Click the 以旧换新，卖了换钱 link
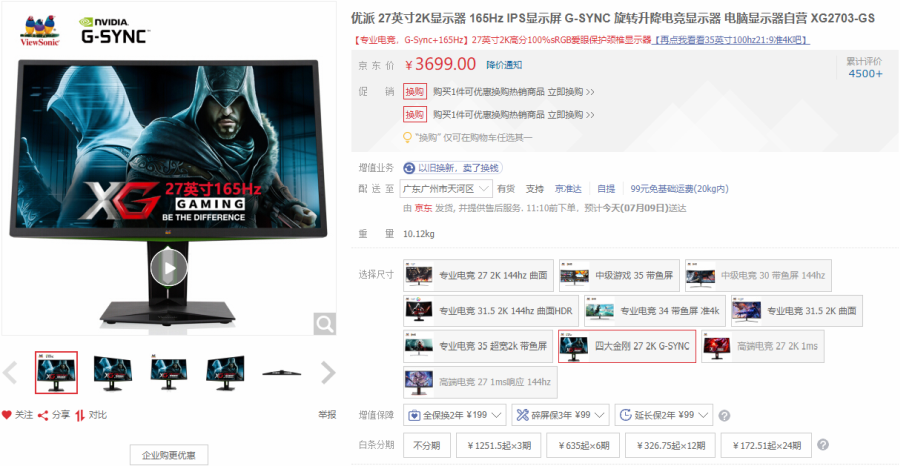The height and width of the screenshot is (466, 900). [x=459, y=168]
